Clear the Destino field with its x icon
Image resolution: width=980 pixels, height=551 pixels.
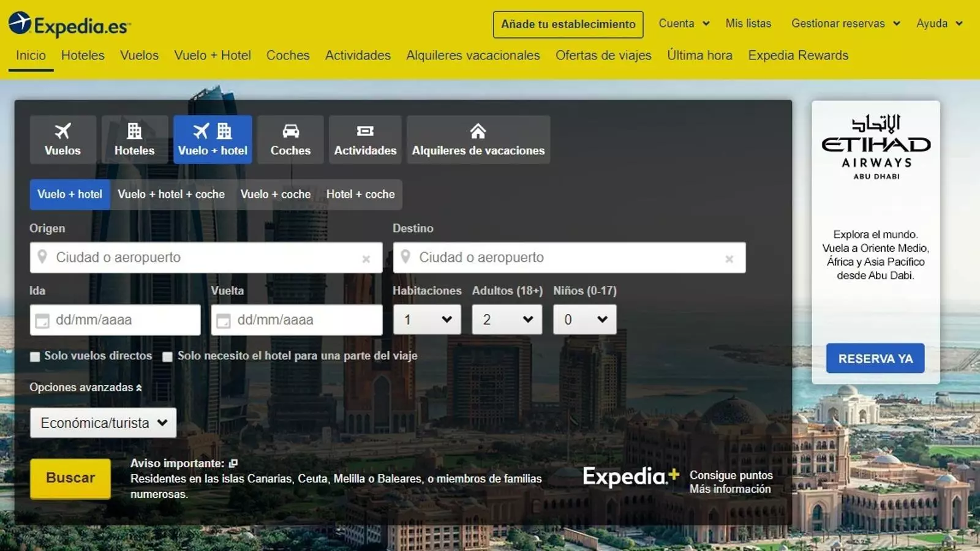729,259
